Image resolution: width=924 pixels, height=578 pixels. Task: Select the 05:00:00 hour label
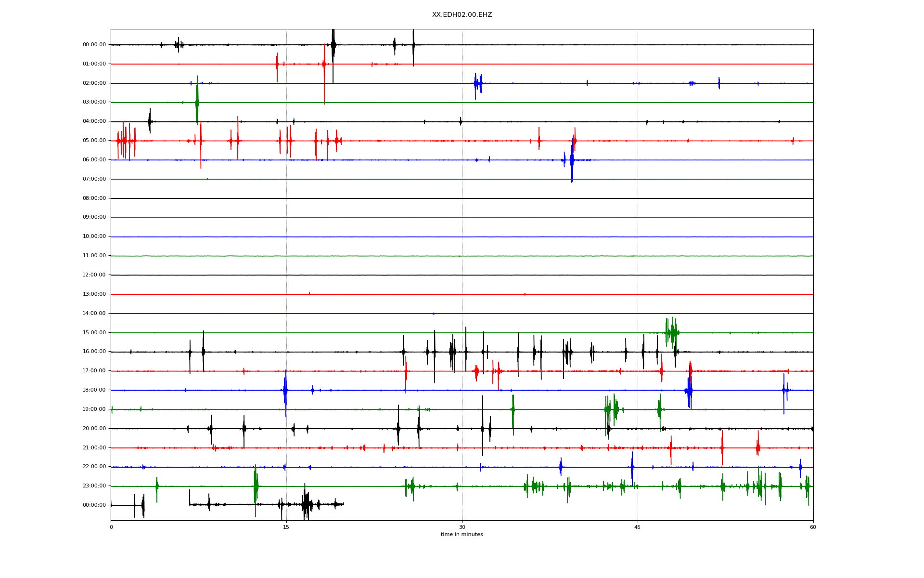click(x=94, y=141)
